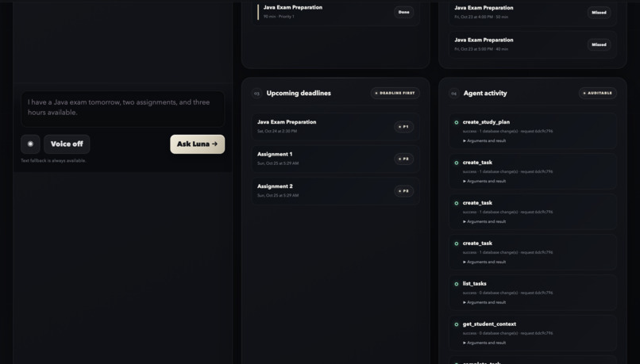Open Assignment 1 deadline row
Viewport: 640px width, 364px height.
tap(336, 159)
